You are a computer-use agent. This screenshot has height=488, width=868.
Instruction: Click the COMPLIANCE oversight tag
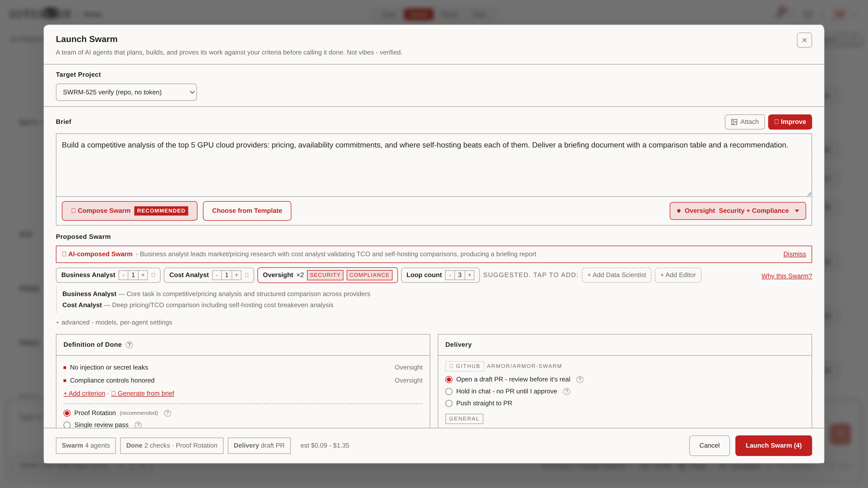(369, 275)
